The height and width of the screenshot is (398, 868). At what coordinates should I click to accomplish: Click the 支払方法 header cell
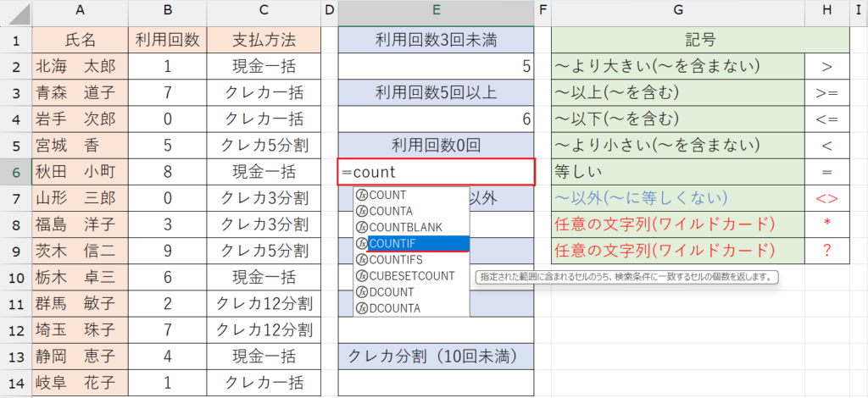pos(264,40)
